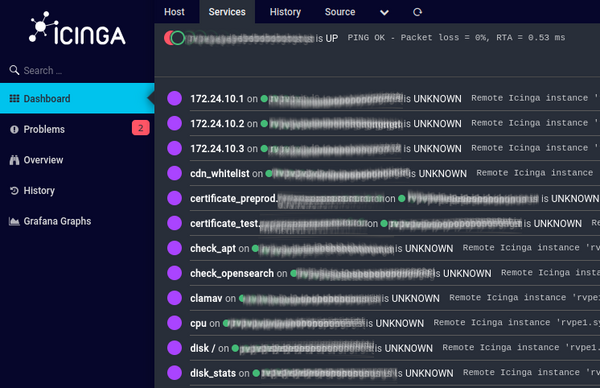Click purple state ball for cpu
The image size is (600, 388).
174,323
